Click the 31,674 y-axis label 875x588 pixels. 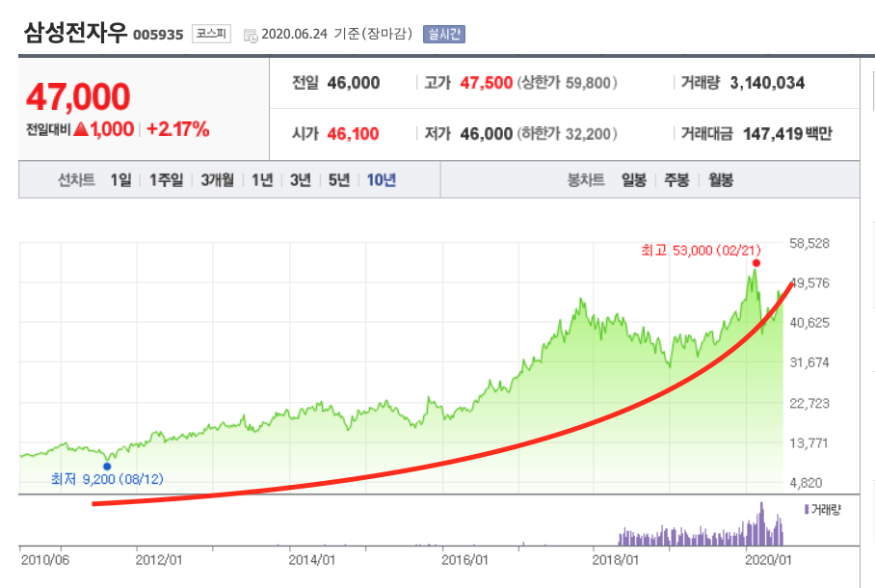coord(809,362)
